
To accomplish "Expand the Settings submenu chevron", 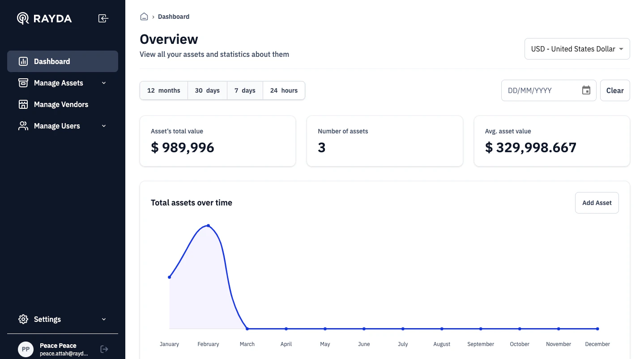I will (104, 319).
